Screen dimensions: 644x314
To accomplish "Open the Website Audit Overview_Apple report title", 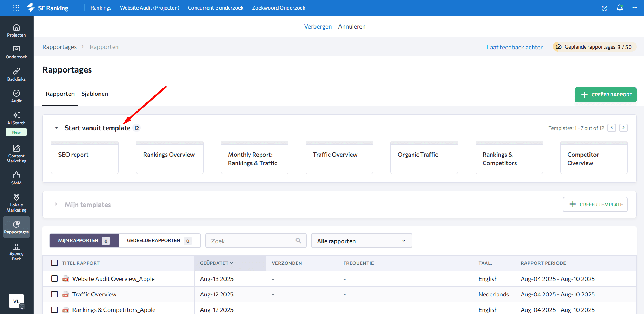I will (x=113, y=279).
